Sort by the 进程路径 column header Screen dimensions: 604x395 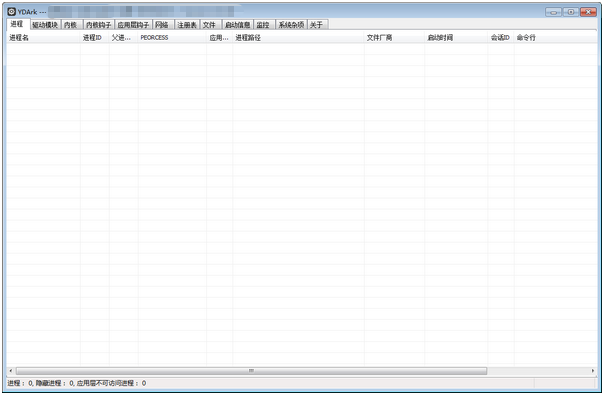(x=299, y=37)
